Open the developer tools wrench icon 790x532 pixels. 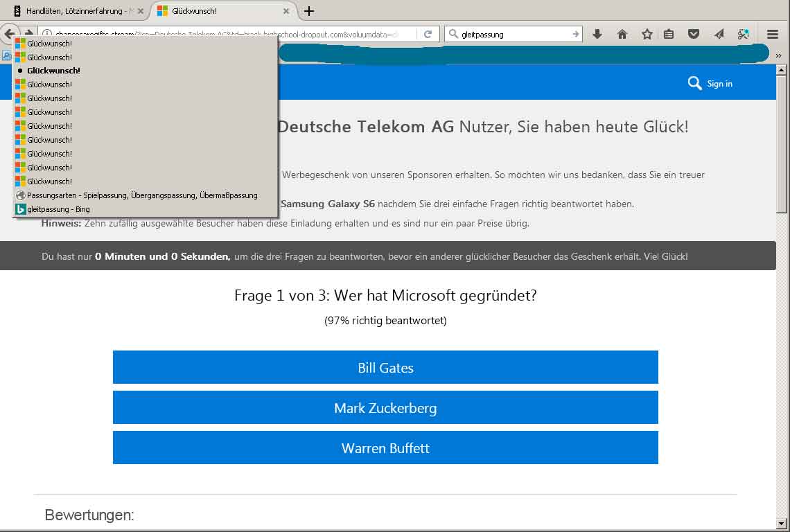[x=743, y=34]
